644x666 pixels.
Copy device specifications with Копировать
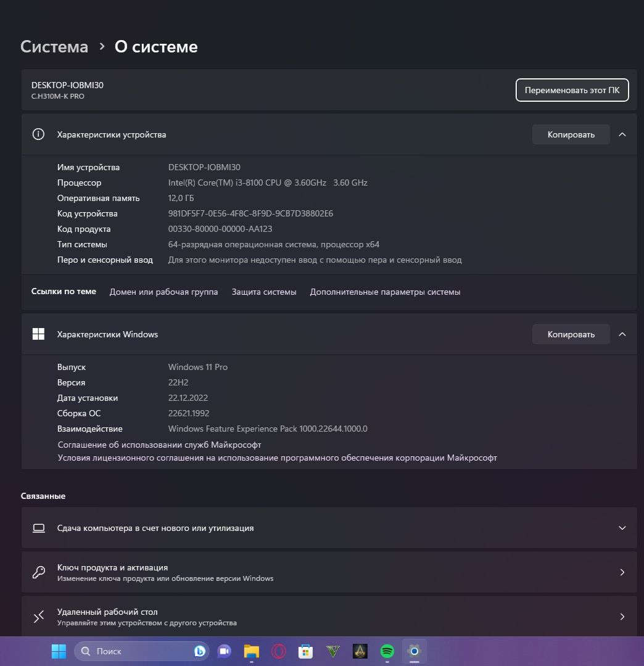tap(571, 134)
